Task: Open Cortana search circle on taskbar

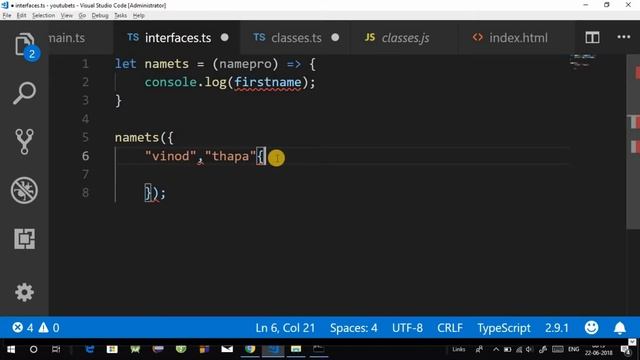Action: (33, 349)
